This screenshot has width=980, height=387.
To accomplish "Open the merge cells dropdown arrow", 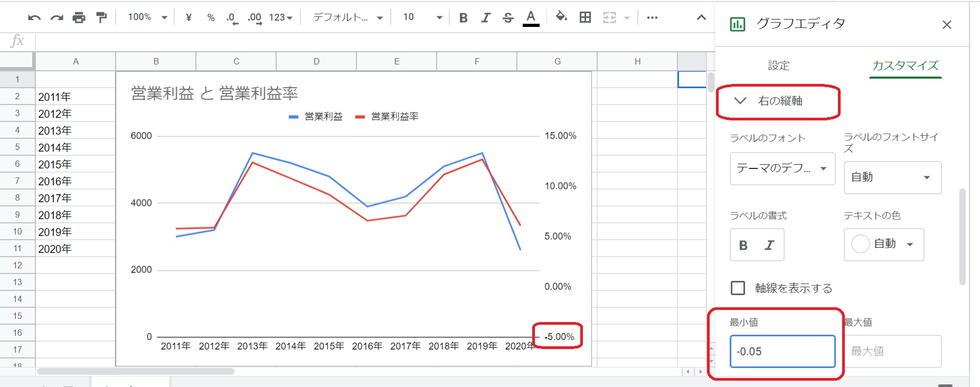I will pos(627,17).
